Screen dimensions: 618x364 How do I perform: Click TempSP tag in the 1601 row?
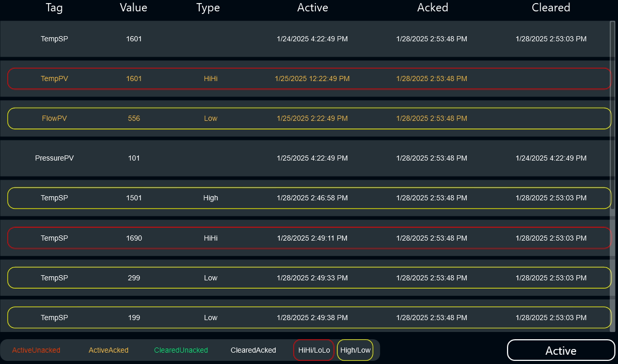click(x=54, y=39)
